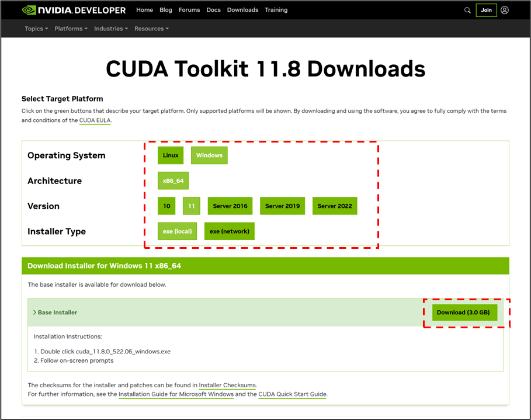Open the CUDA Quick Start Guide
The height and width of the screenshot is (420, 531).
coord(291,394)
